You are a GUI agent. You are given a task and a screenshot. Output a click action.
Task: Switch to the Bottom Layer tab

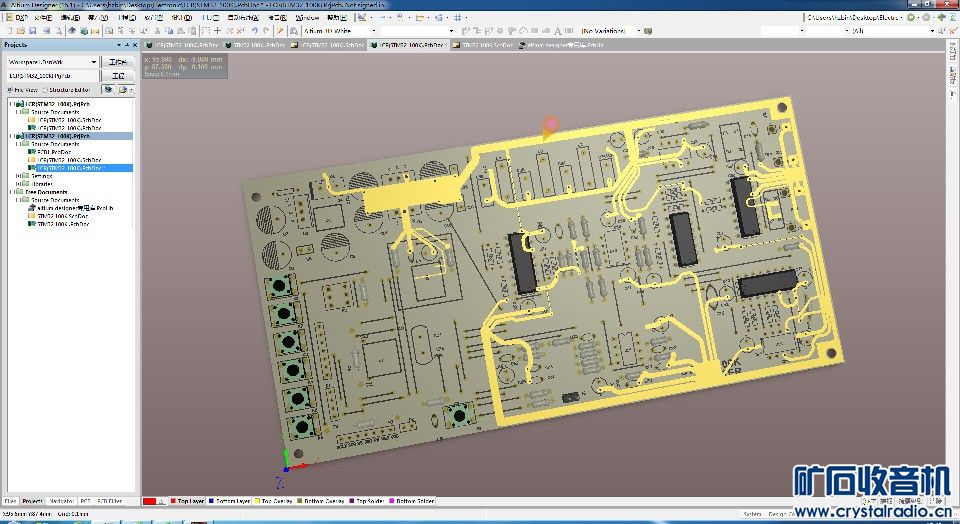(231, 500)
